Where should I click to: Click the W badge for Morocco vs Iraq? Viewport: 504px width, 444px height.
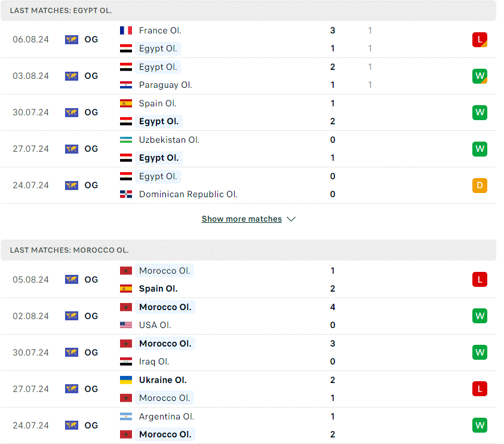[480, 353]
